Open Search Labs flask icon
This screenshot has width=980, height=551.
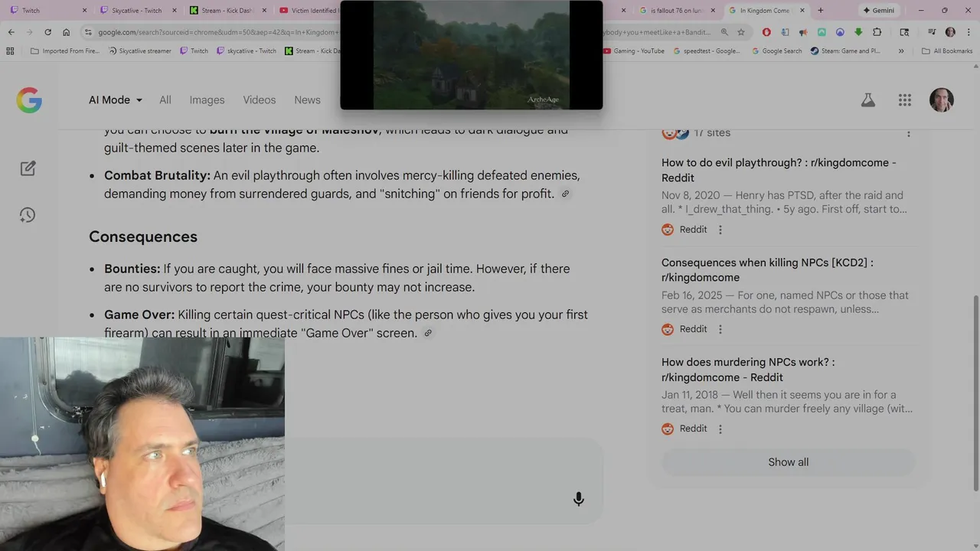(x=867, y=100)
